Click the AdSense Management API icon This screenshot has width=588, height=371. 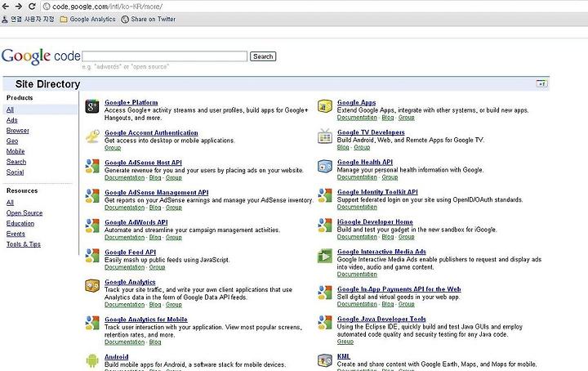pos(92,196)
